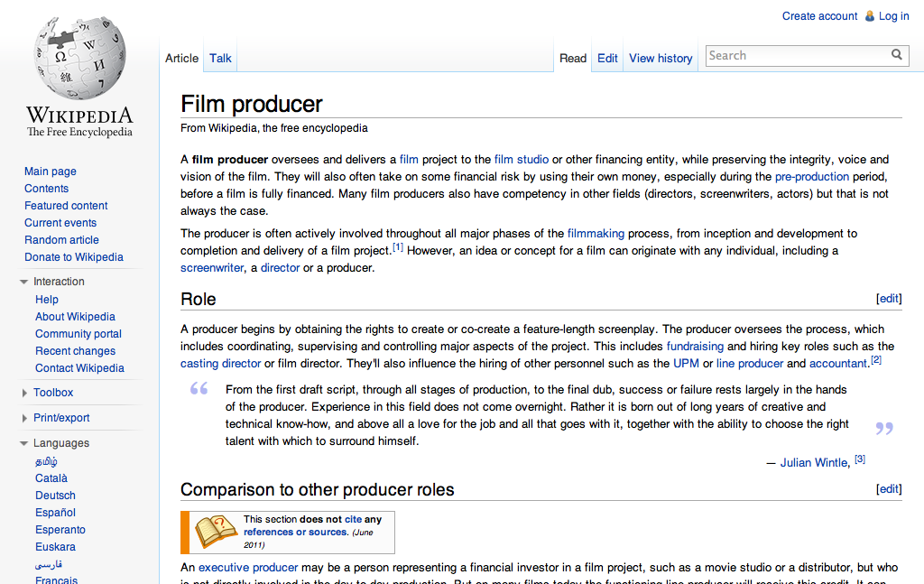Image resolution: width=924 pixels, height=584 pixels.
Task: Follow the 'accountant' link
Action: click(838, 364)
